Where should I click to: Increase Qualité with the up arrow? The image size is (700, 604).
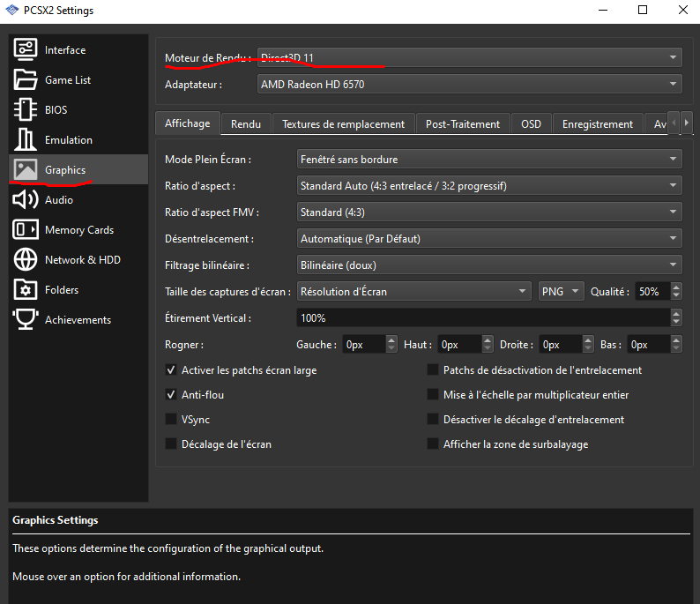[x=676, y=287]
